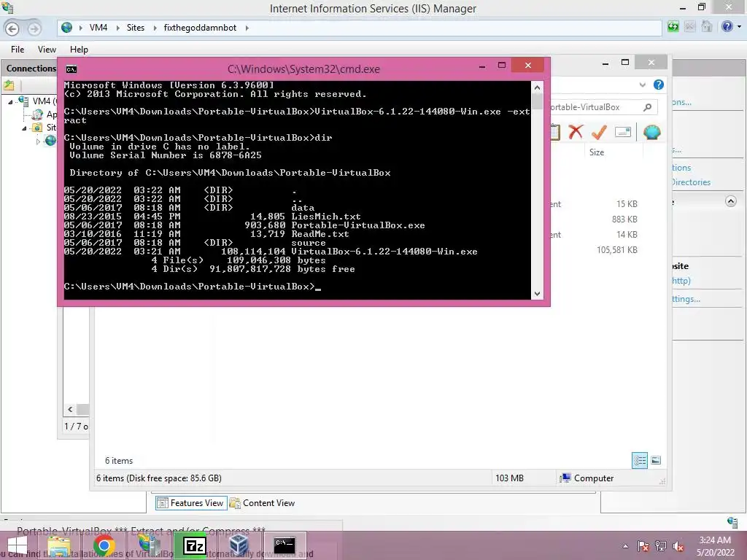The width and height of the screenshot is (747, 560).
Task: Open the volume tray icon
Action: pyautogui.click(x=678, y=545)
